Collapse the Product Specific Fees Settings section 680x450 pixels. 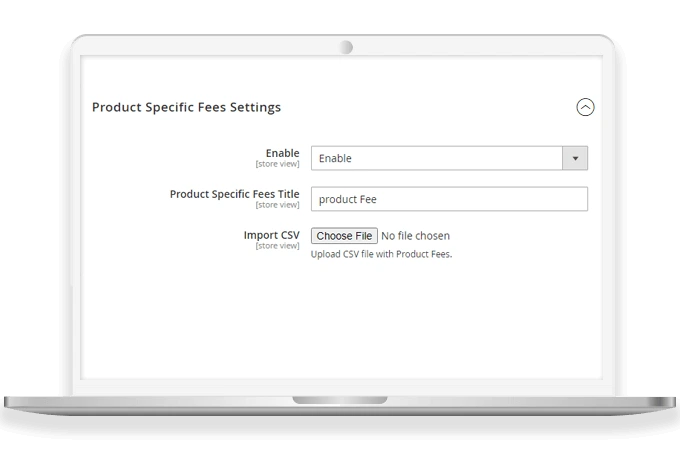click(585, 107)
